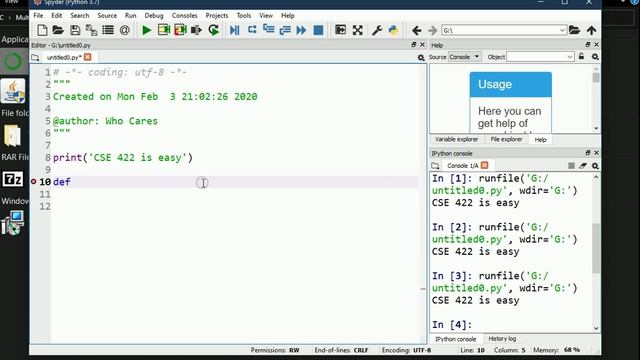The height and width of the screenshot is (360, 640).
Task: Open the Edit menu
Action: [x=57, y=16]
